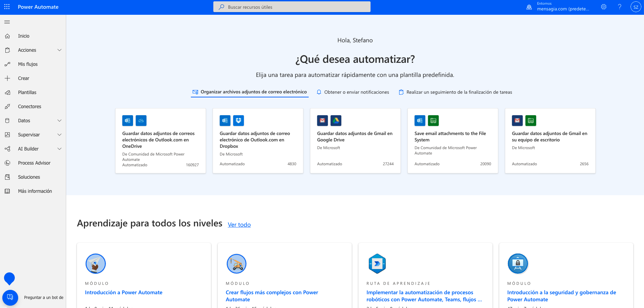The image size is (644, 308).
Task: Open the settings gear icon
Action: pyautogui.click(x=604, y=7)
